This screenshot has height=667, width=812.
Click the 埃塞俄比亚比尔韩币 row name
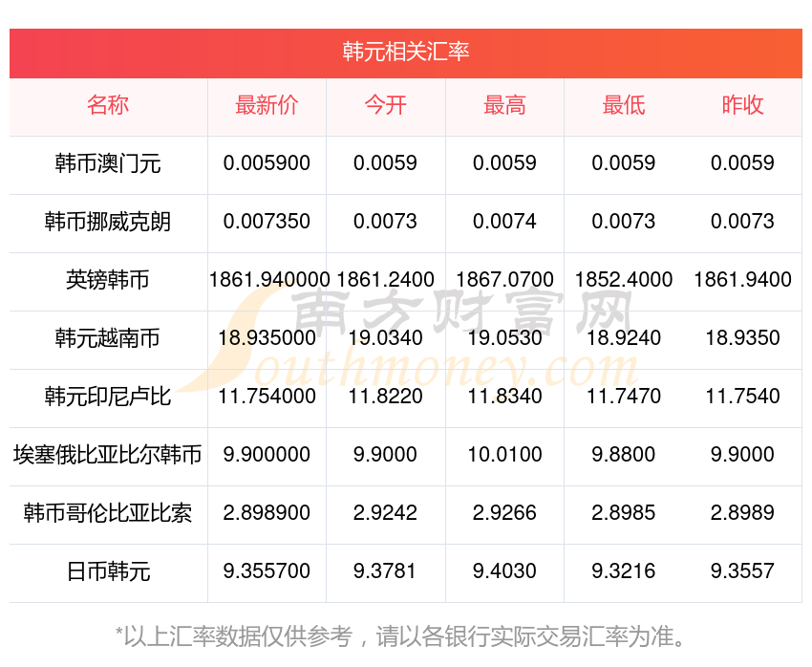[108, 455]
